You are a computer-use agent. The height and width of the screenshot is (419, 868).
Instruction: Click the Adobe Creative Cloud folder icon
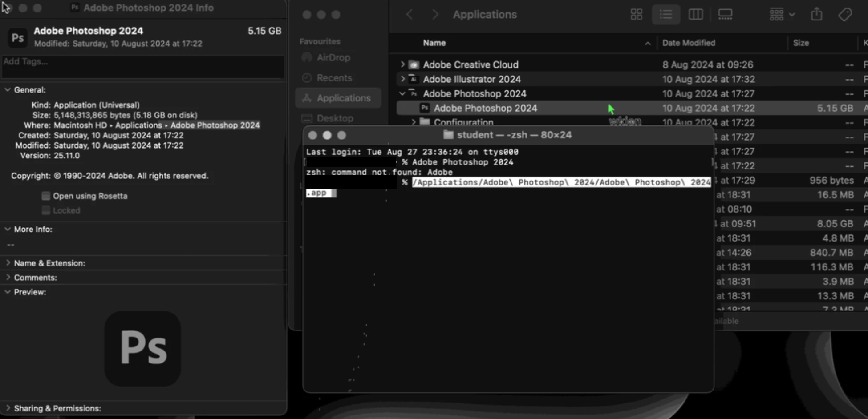tap(414, 65)
